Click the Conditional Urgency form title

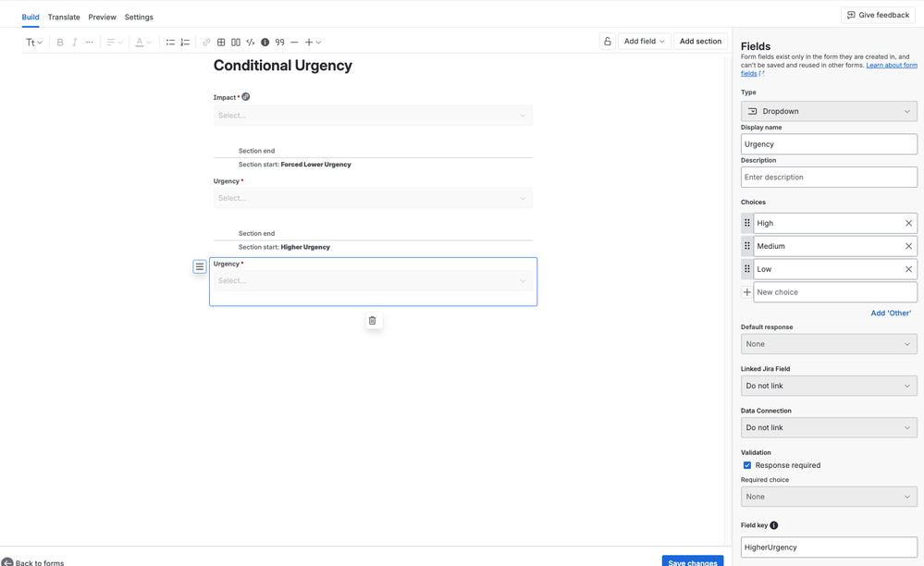pos(283,66)
